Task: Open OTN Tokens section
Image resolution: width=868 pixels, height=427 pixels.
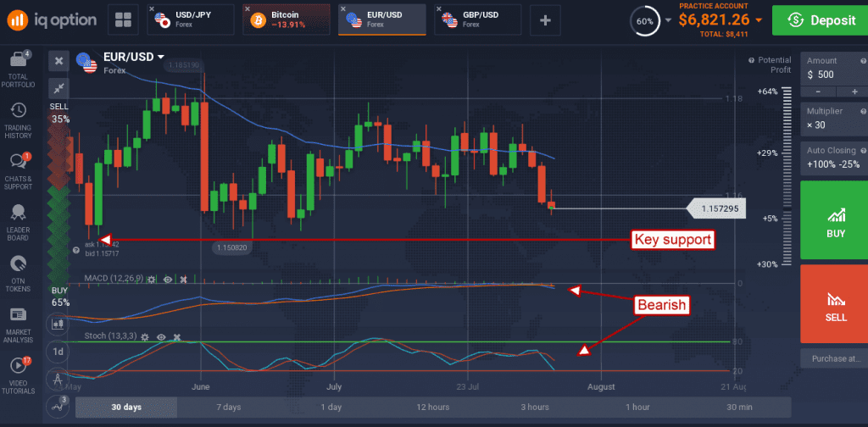Action: pyautogui.click(x=19, y=274)
